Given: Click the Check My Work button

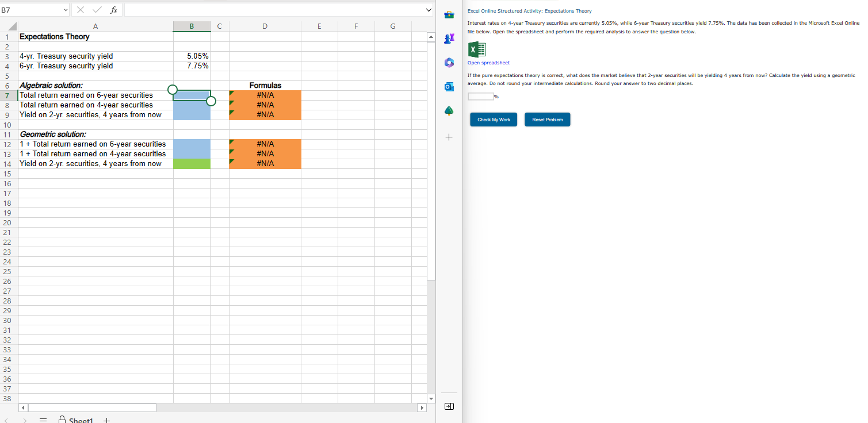Looking at the screenshot, I should (x=494, y=120).
